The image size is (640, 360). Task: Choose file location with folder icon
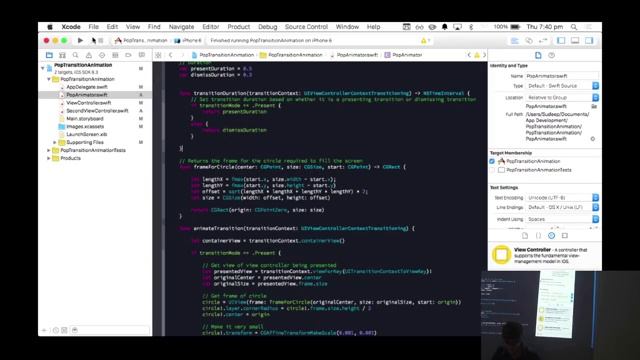click(x=594, y=106)
